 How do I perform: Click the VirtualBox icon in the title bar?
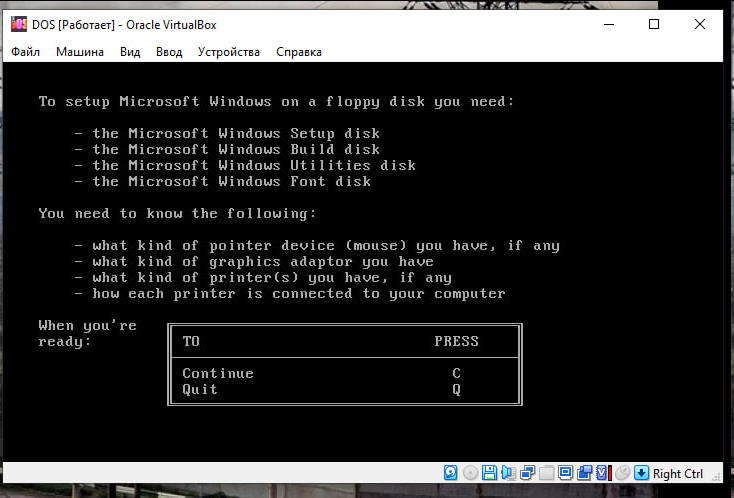17,24
